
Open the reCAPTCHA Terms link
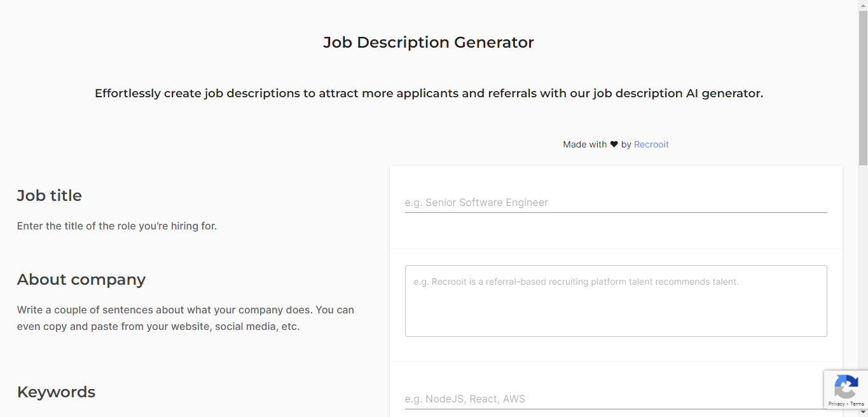(857, 404)
